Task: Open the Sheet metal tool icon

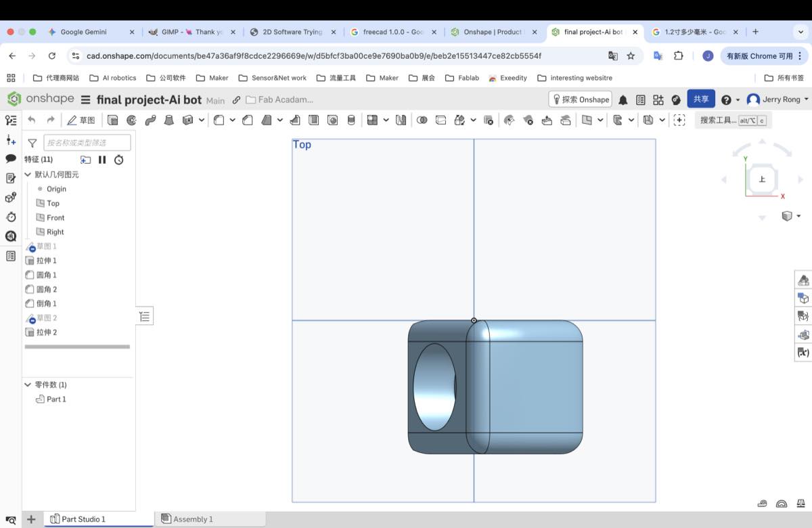Action: 648,120
